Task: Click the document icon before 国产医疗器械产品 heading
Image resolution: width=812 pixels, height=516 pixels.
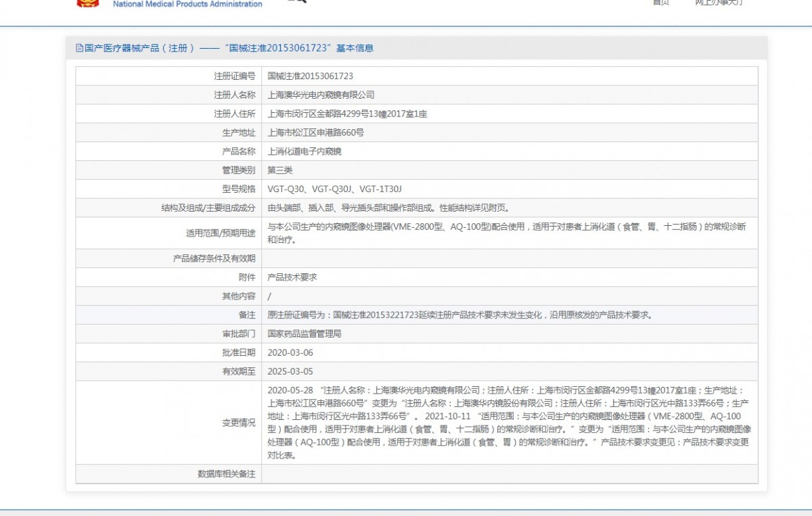Action: (x=79, y=48)
